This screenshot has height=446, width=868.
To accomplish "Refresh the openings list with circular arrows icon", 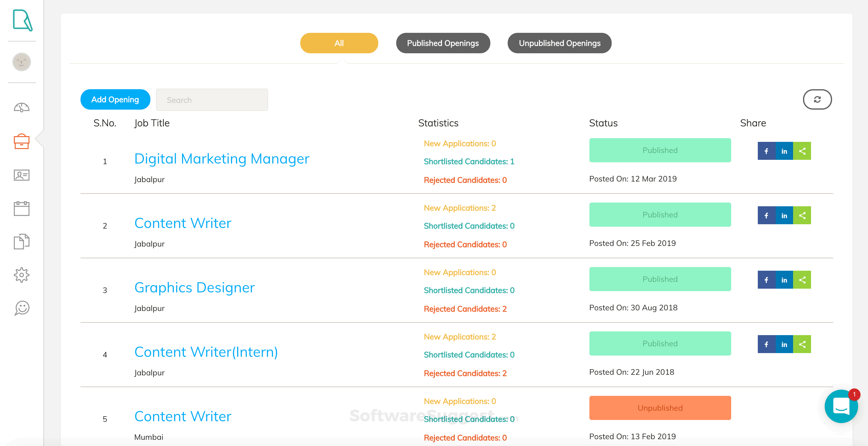I will (817, 99).
